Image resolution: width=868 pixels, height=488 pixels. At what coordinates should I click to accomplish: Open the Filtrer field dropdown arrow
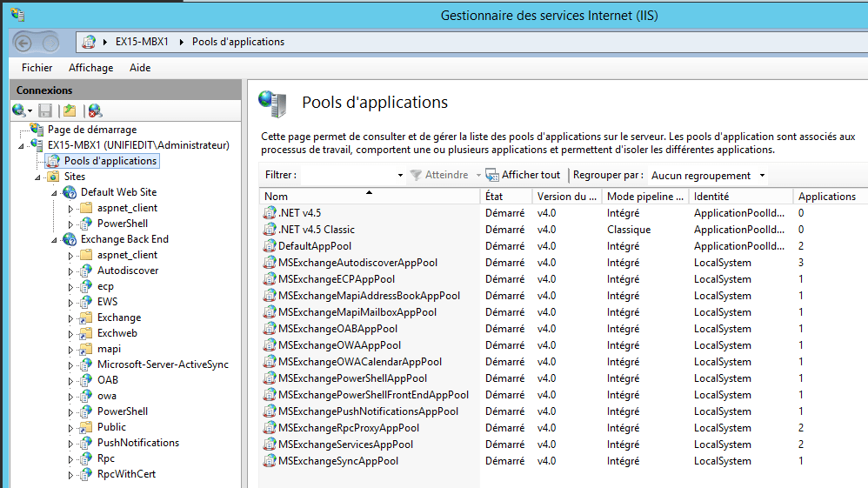(x=400, y=176)
